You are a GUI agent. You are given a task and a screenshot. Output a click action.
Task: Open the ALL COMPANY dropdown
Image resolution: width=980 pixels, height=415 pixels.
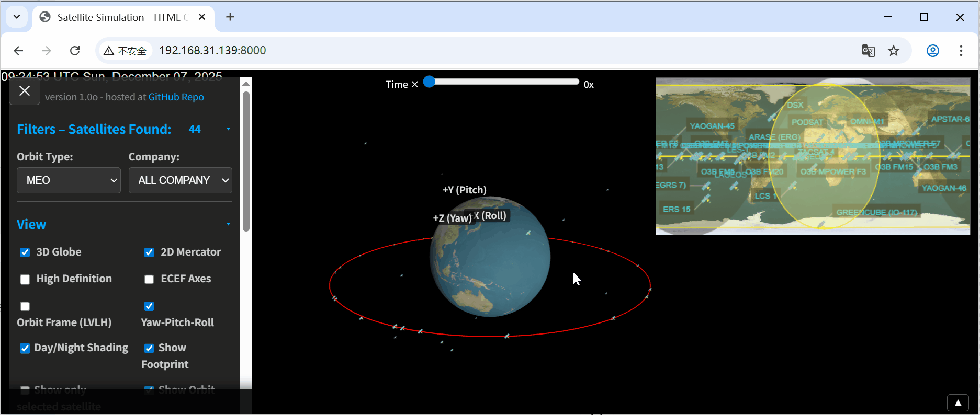(181, 180)
